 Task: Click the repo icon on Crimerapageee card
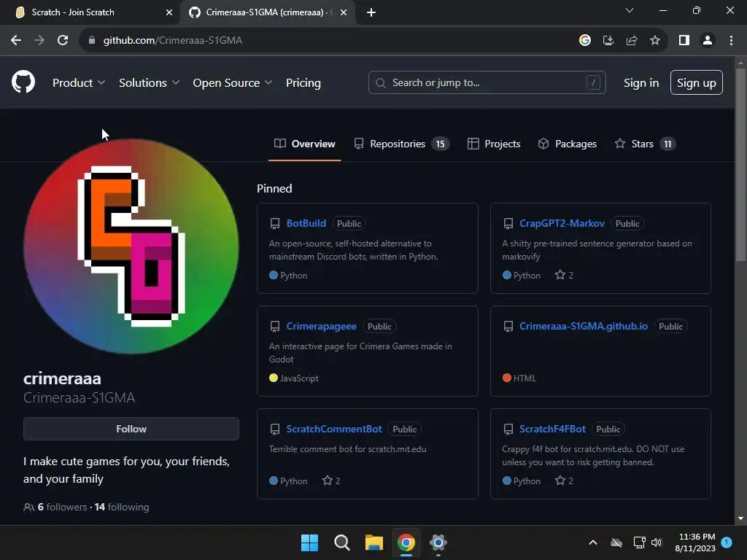pyautogui.click(x=275, y=326)
